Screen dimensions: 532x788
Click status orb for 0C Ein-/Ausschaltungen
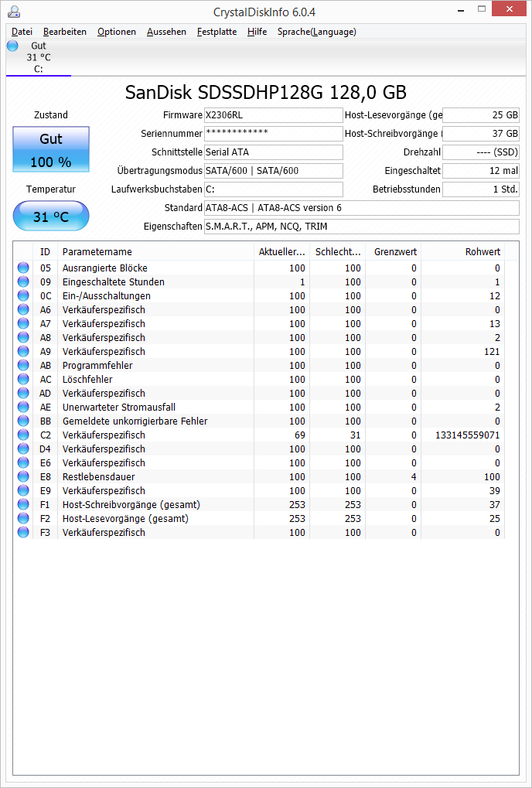tap(23, 296)
